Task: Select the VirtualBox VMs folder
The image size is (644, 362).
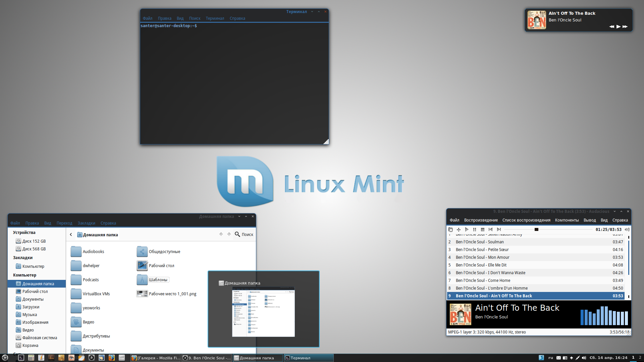Action: click(x=91, y=294)
